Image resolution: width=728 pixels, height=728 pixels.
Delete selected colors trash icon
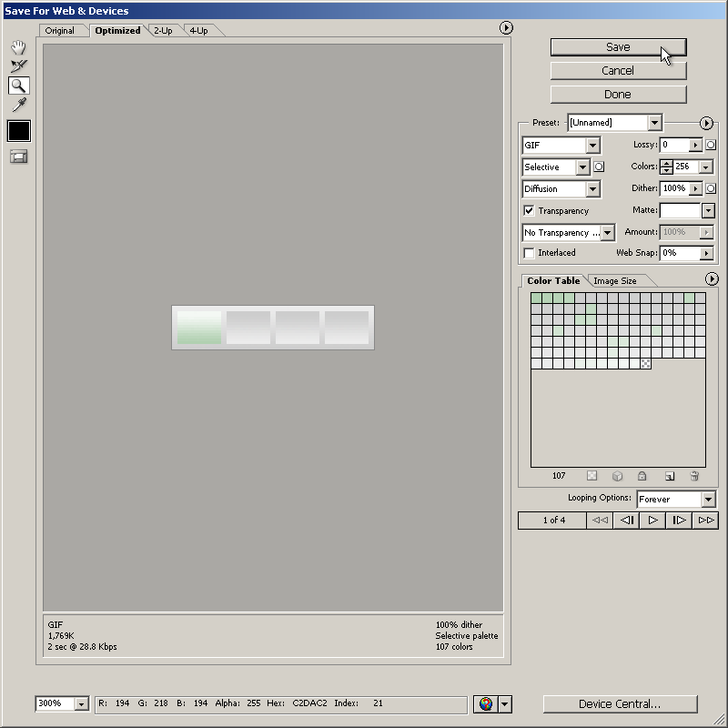(694, 476)
